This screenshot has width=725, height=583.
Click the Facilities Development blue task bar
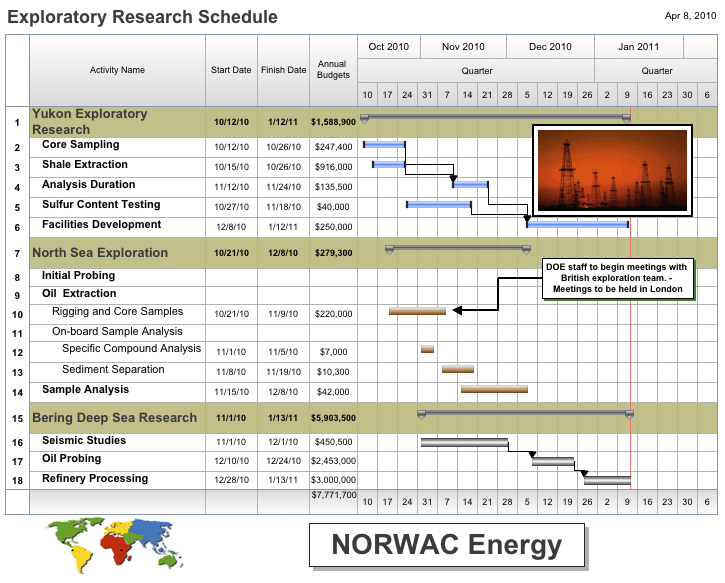[578, 225]
